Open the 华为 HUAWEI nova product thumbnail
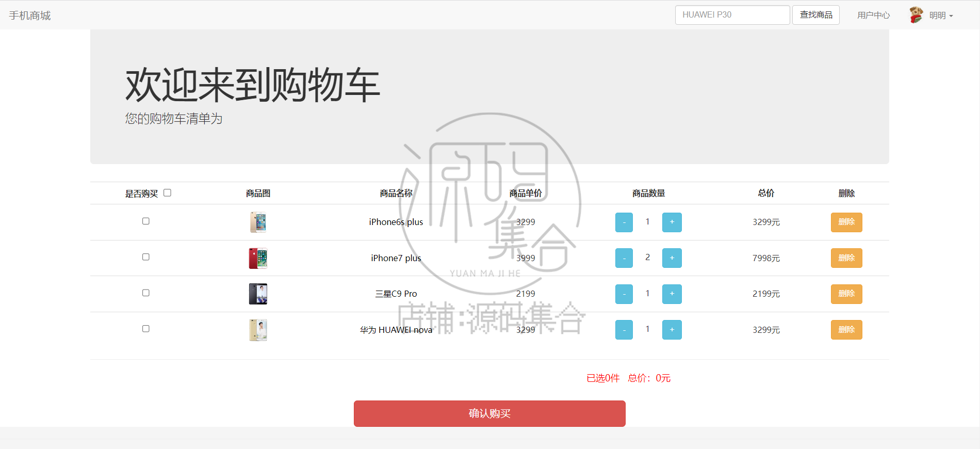Screen dimensions: 980x449 pos(258,330)
